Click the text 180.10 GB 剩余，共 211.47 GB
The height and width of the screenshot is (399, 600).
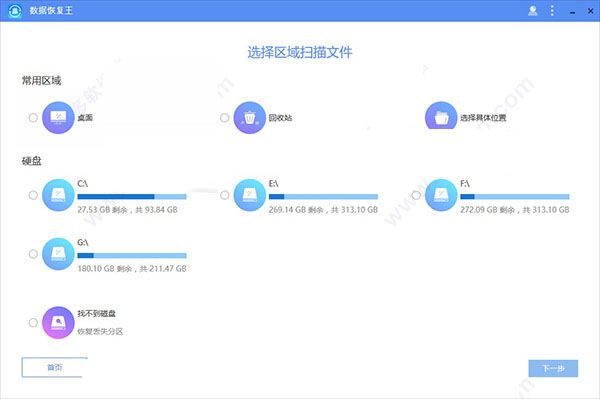pos(132,269)
